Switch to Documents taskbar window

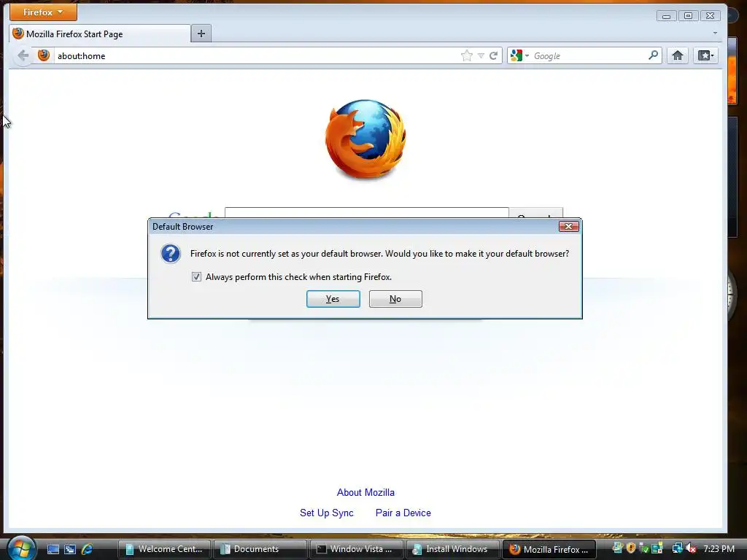click(260, 549)
